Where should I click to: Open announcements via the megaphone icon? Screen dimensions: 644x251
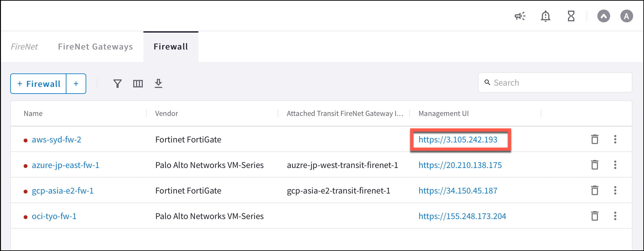[520, 16]
